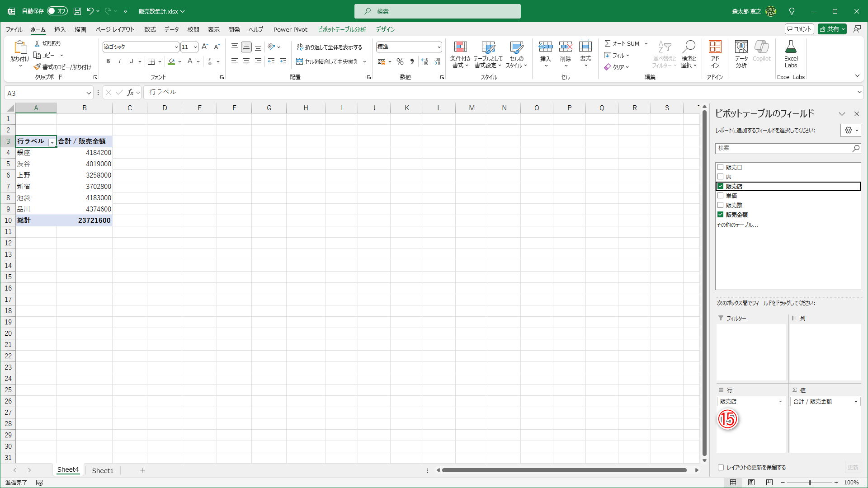Click the Conditional Formatting icon
This screenshot has height=488, width=868.
pyautogui.click(x=460, y=47)
